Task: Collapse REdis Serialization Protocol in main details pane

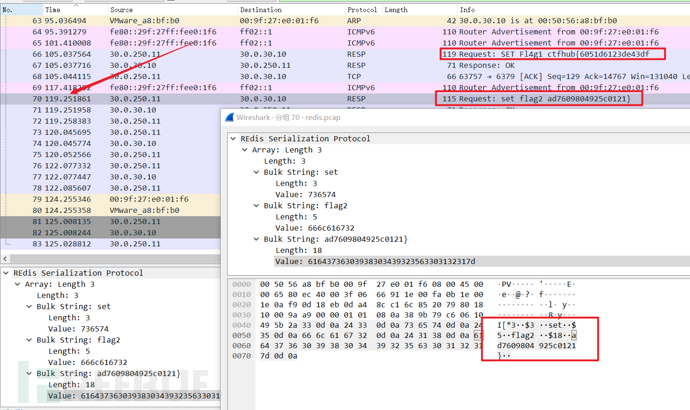Action: [8, 273]
